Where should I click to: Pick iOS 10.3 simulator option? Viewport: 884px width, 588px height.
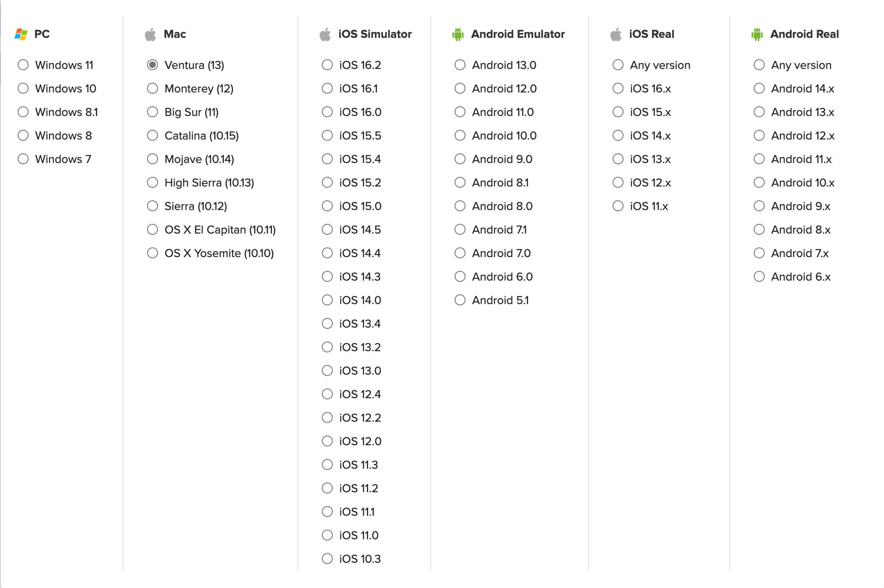coord(327,559)
